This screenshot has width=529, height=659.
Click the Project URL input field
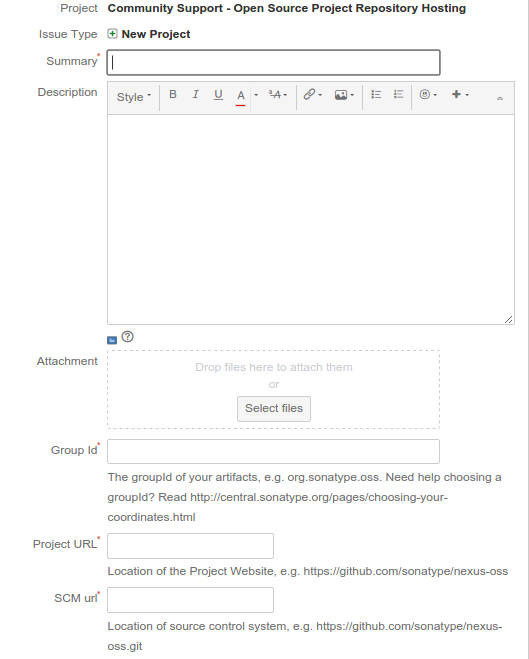pos(190,546)
